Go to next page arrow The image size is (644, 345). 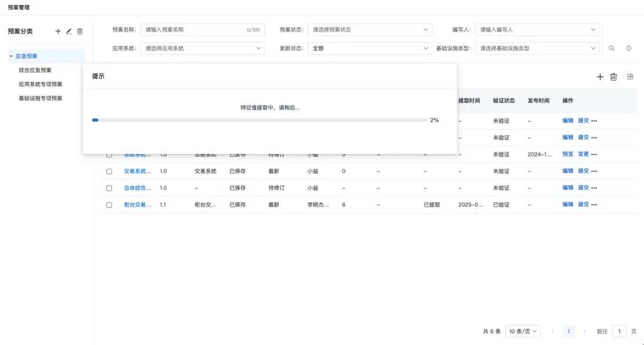584,331
